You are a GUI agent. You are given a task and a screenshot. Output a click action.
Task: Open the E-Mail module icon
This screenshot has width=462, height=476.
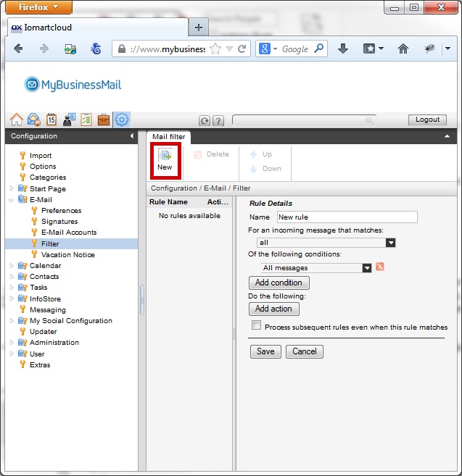[x=33, y=120]
